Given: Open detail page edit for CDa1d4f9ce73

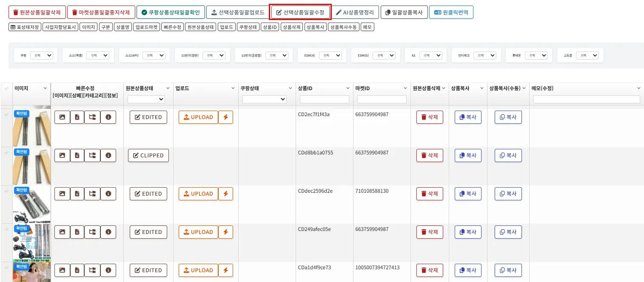Looking at the screenshot, I should click(77, 270).
